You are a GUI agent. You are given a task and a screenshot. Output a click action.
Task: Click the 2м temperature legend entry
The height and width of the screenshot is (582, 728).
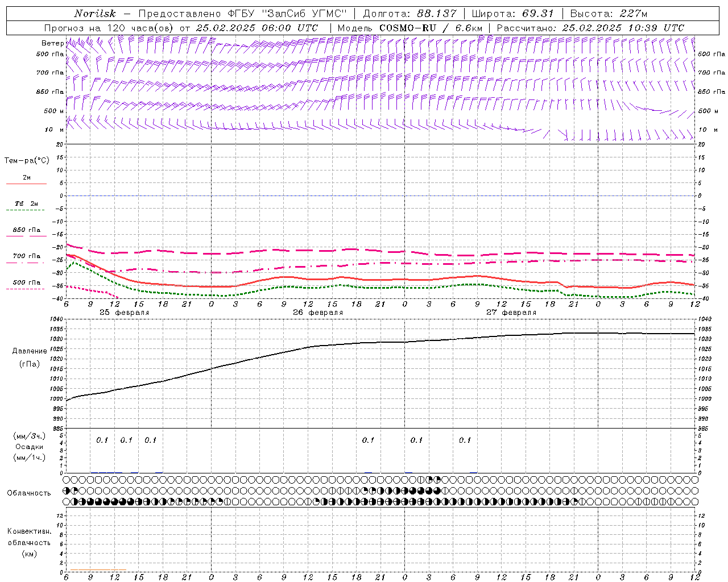click(x=27, y=178)
